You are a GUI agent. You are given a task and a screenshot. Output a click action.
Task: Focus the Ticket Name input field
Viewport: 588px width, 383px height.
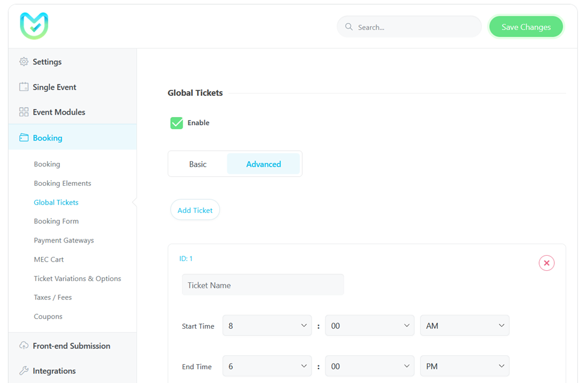[262, 285]
